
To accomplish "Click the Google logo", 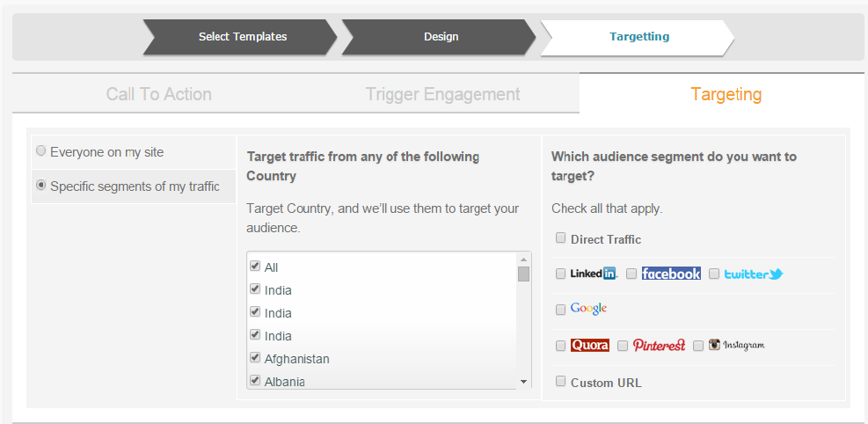I will pyautogui.click(x=588, y=309).
